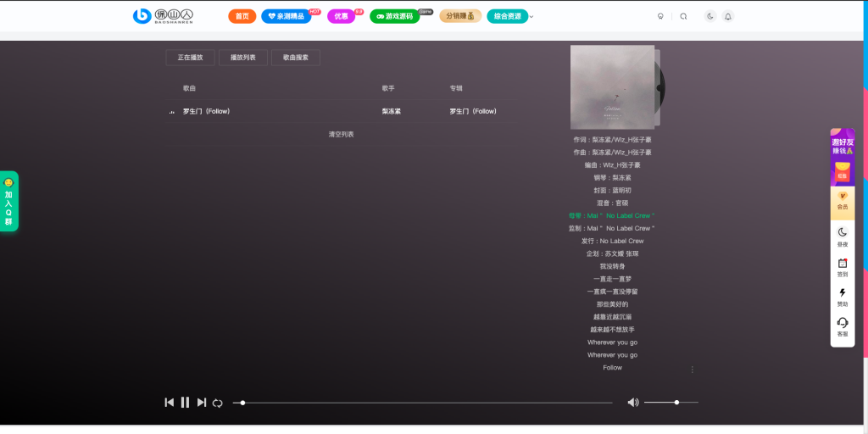
Task: Click the red envelope 红包 icon
Action: (843, 173)
